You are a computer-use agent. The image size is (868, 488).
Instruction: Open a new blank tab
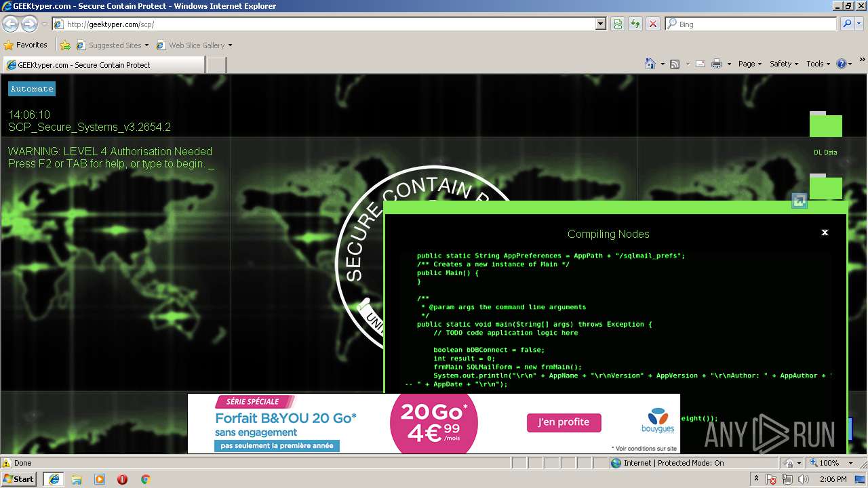(216, 65)
